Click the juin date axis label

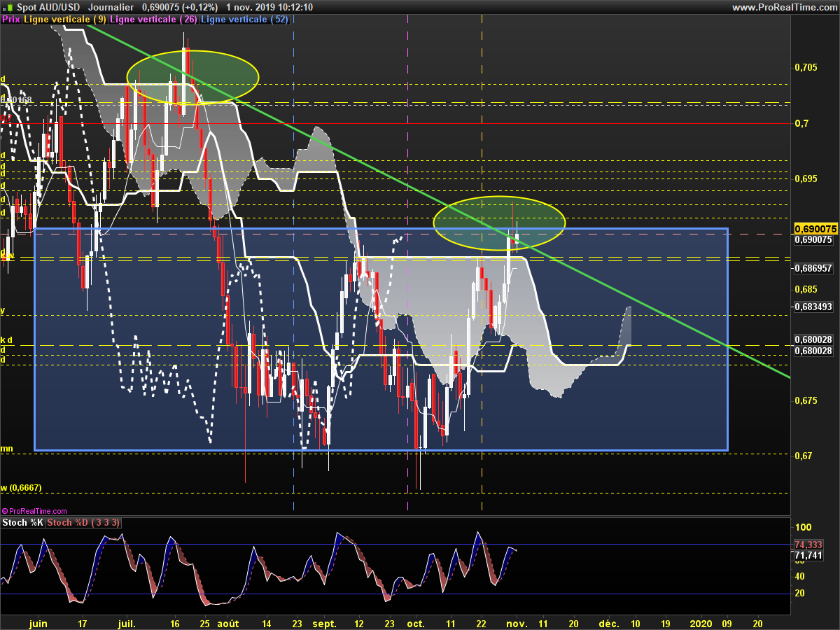pos(38,622)
